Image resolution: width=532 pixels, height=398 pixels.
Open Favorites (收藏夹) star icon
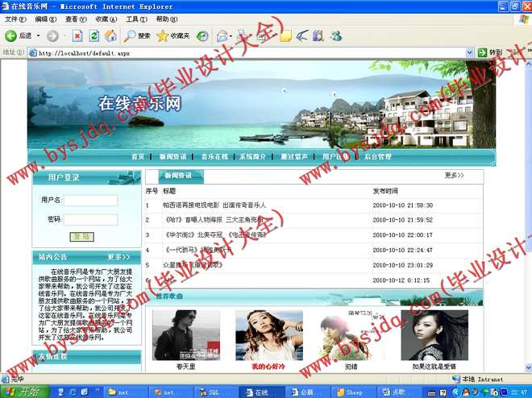coord(173,35)
